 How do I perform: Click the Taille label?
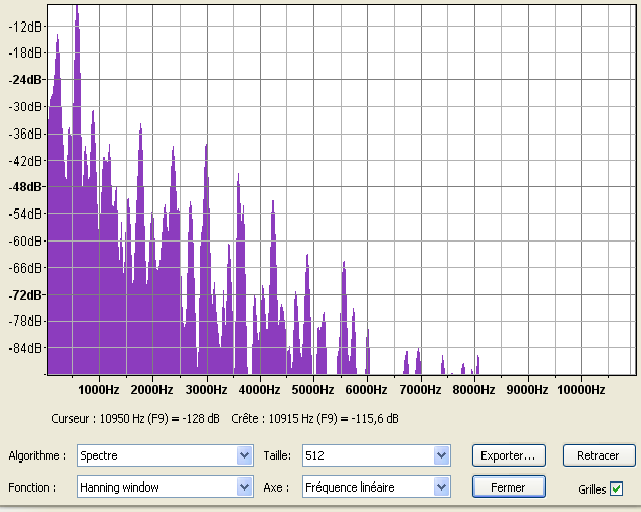(277, 456)
